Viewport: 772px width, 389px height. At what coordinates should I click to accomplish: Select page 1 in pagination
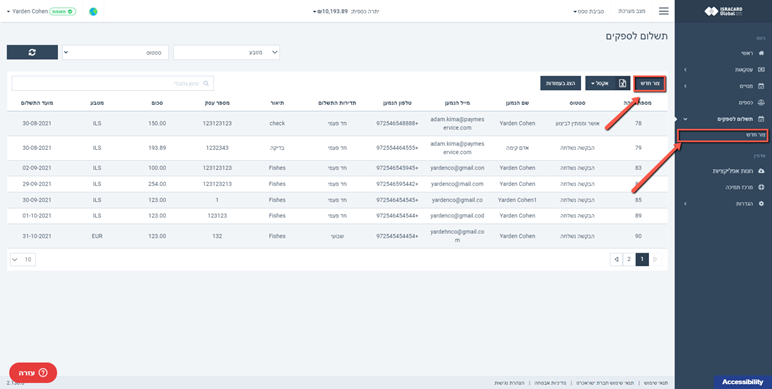click(642, 259)
